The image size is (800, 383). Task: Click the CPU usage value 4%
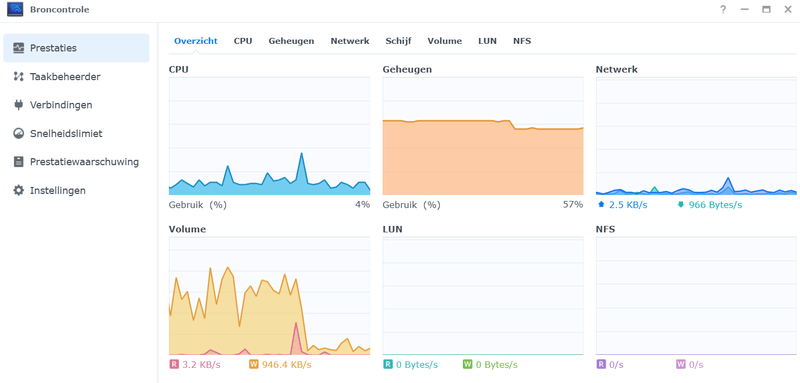tap(363, 205)
